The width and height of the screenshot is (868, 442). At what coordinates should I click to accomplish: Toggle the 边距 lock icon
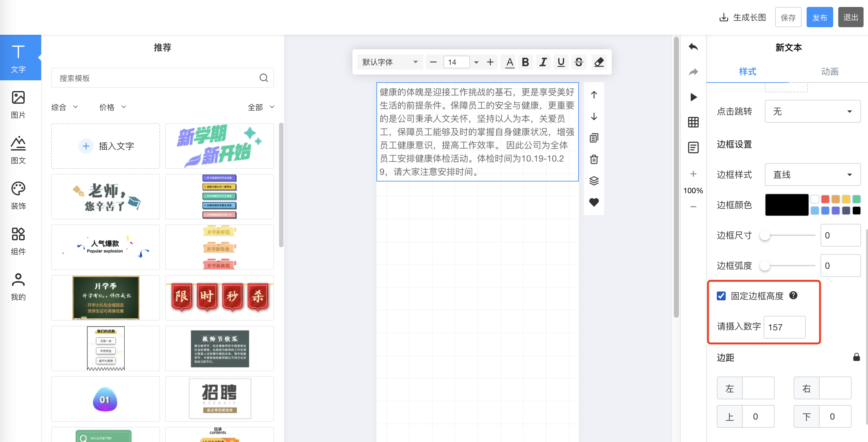pyautogui.click(x=856, y=357)
